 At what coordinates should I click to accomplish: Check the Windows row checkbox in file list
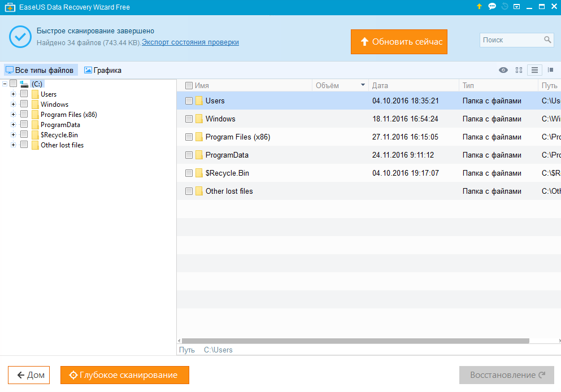[189, 119]
